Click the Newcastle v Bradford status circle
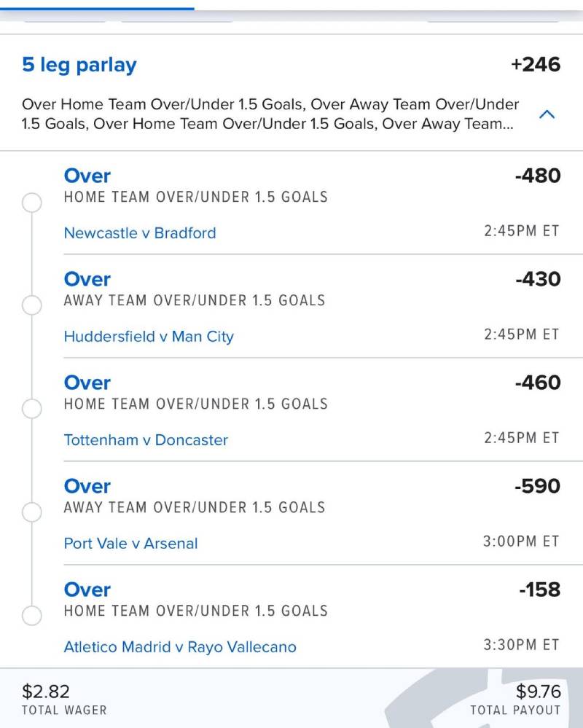This screenshot has height=728, width=583. tap(32, 203)
